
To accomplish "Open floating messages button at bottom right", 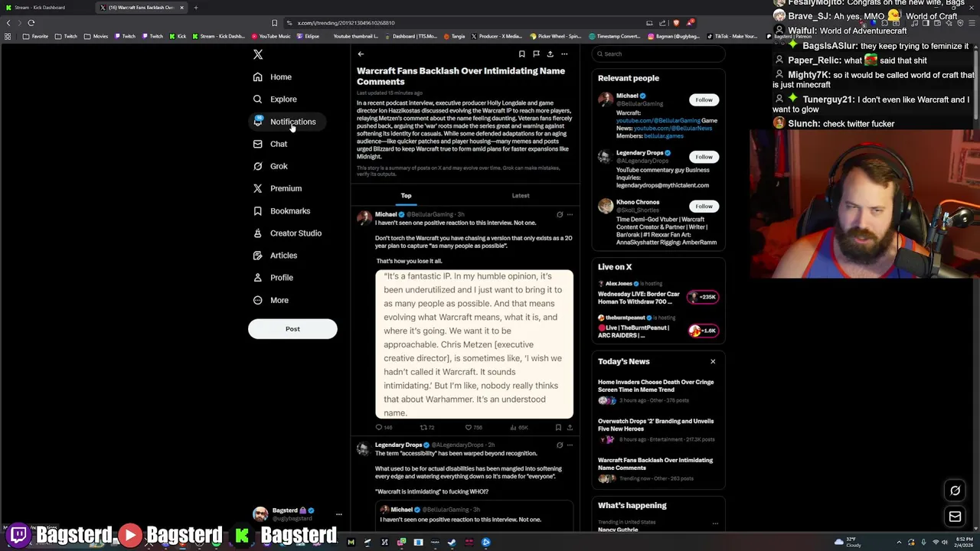I will 955,517.
